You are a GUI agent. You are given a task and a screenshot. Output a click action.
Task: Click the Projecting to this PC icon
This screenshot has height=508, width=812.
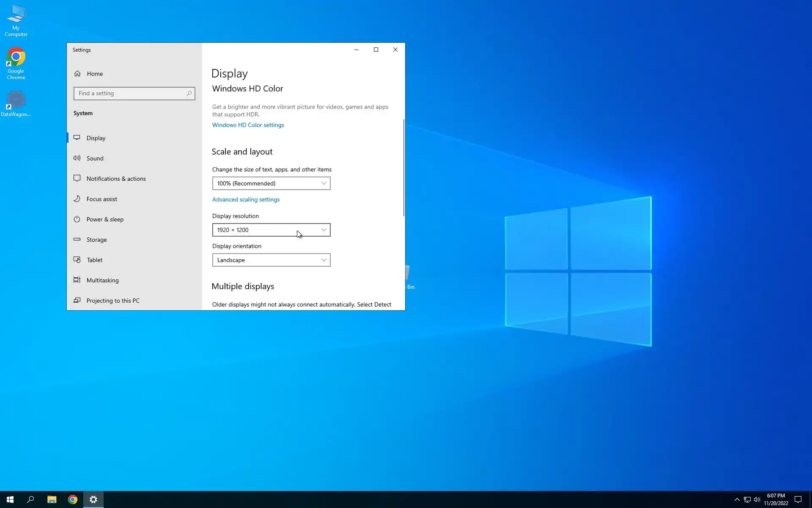pos(77,301)
